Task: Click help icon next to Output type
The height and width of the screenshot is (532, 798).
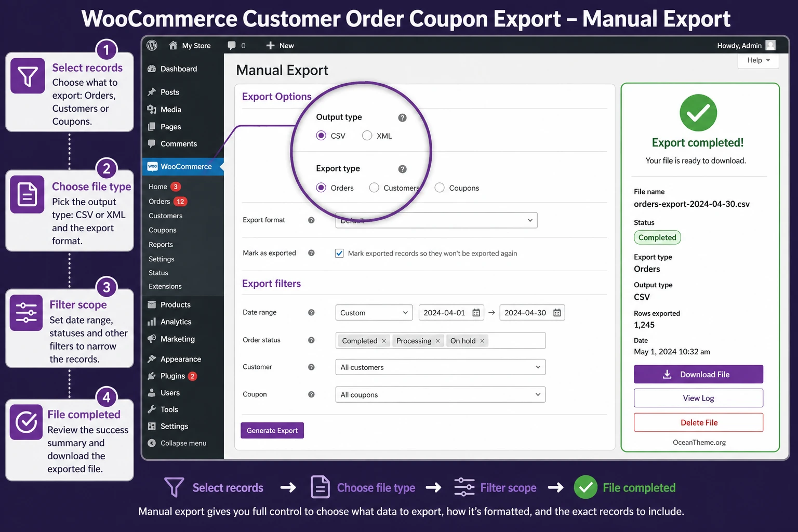Action: (402, 118)
